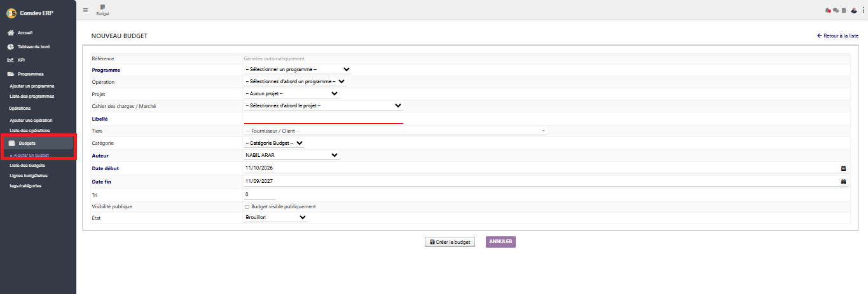
Task: Open the Auteur dropdown showing NABIL ARAR
Action: pyautogui.click(x=292, y=154)
